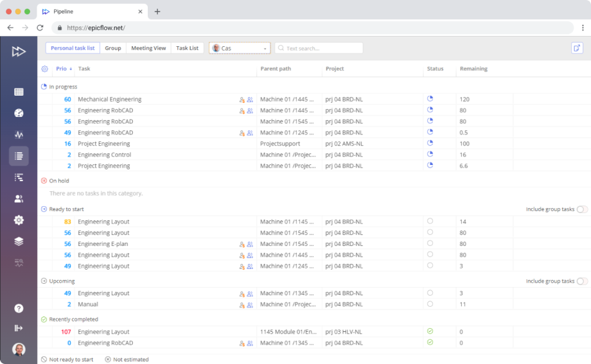The height and width of the screenshot is (364, 591).
Task: Open the Gantt hierarchy icon in sidebar
Action: coord(19,177)
